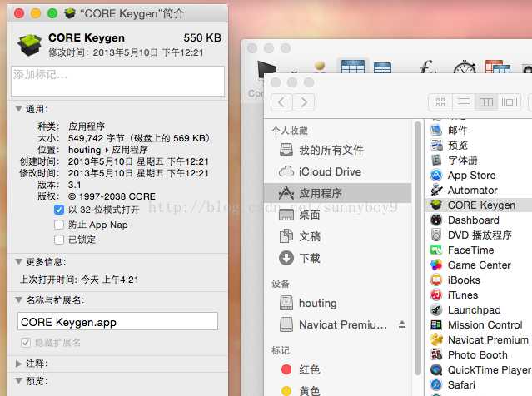The image size is (532, 396).
Task: Select the Photo Booth app icon
Action: [436, 355]
